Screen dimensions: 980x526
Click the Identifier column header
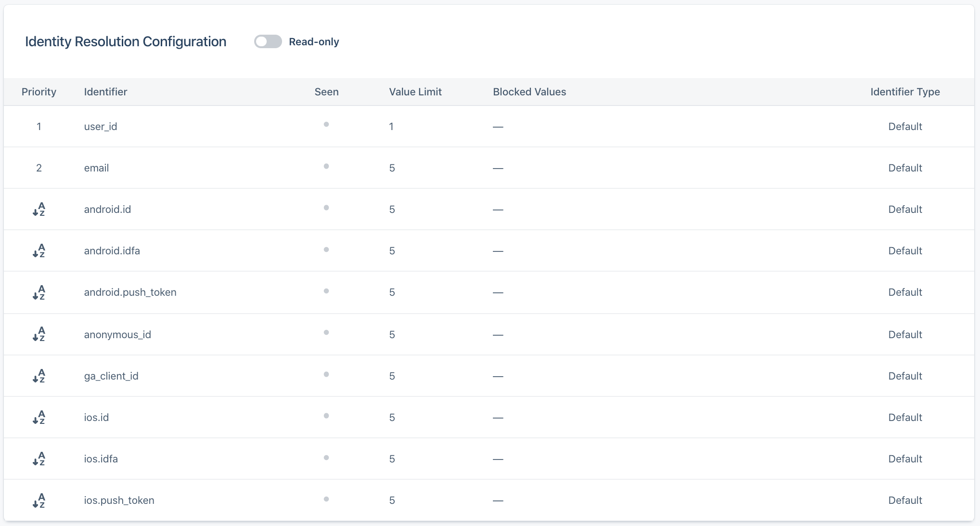[105, 92]
